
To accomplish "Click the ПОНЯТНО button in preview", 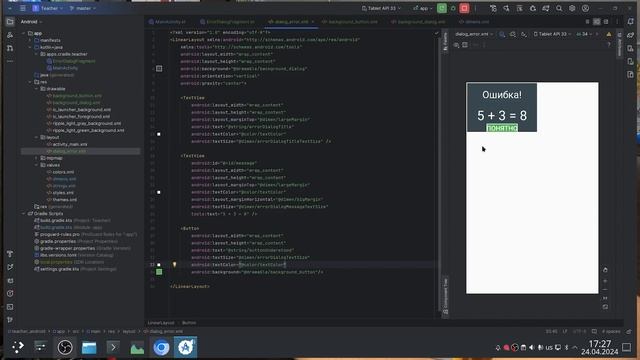I will pyautogui.click(x=502, y=128).
